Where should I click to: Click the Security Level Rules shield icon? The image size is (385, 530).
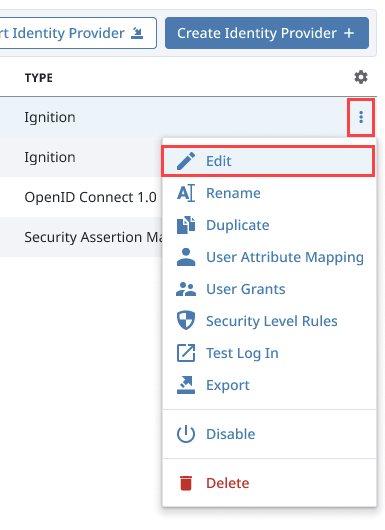tap(186, 321)
